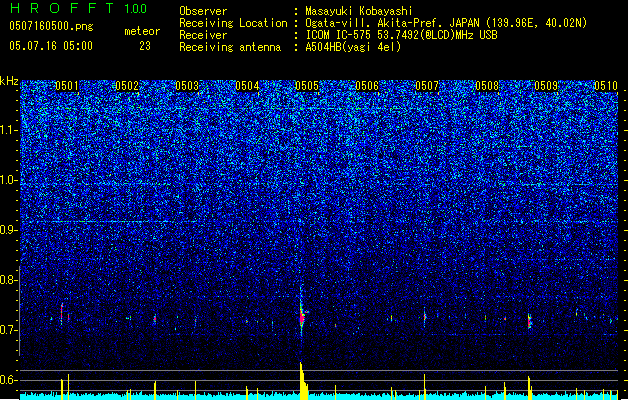
Task: Click the 0501 time marker
Action: point(67,86)
